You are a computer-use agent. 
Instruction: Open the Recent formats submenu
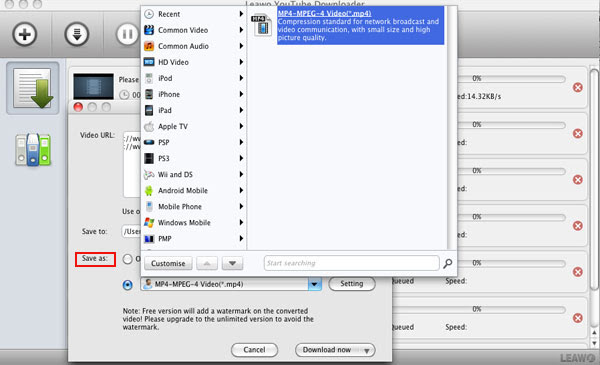(x=194, y=14)
